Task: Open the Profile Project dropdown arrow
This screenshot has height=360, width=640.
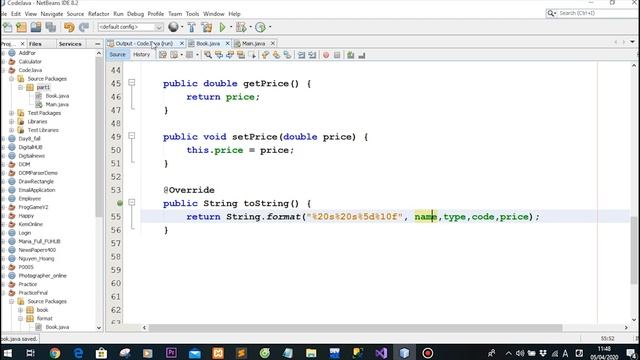Action: [x=270, y=27]
